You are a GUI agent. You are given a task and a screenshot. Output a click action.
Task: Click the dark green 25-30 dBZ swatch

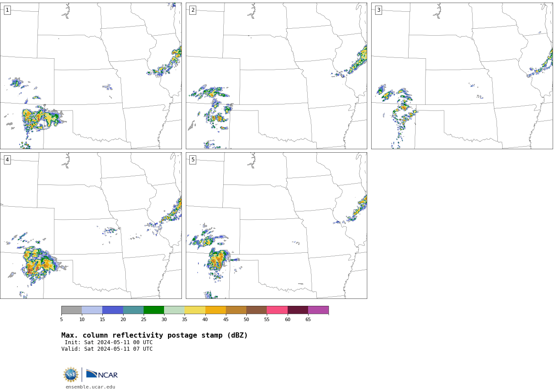154,310
